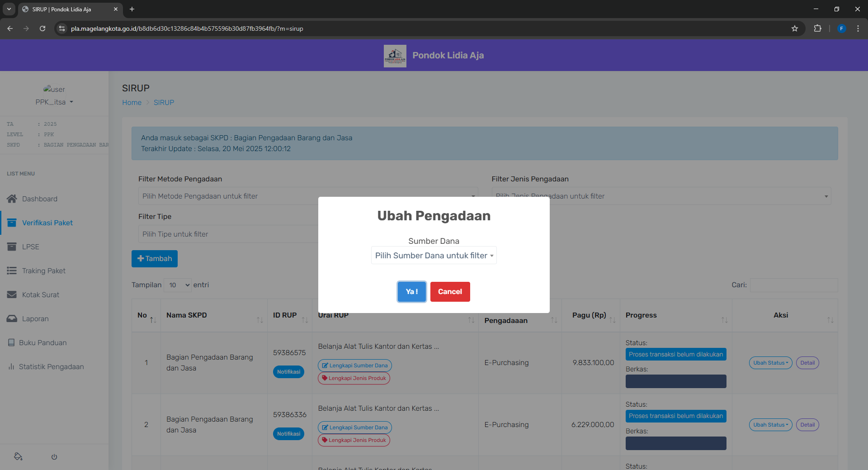
Task: Open the browser extensions icon
Action: click(x=817, y=28)
